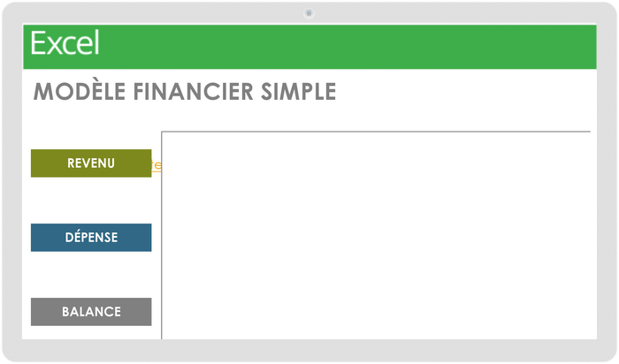Click the Excel logo in green header
619x364 pixels.
pos(65,43)
